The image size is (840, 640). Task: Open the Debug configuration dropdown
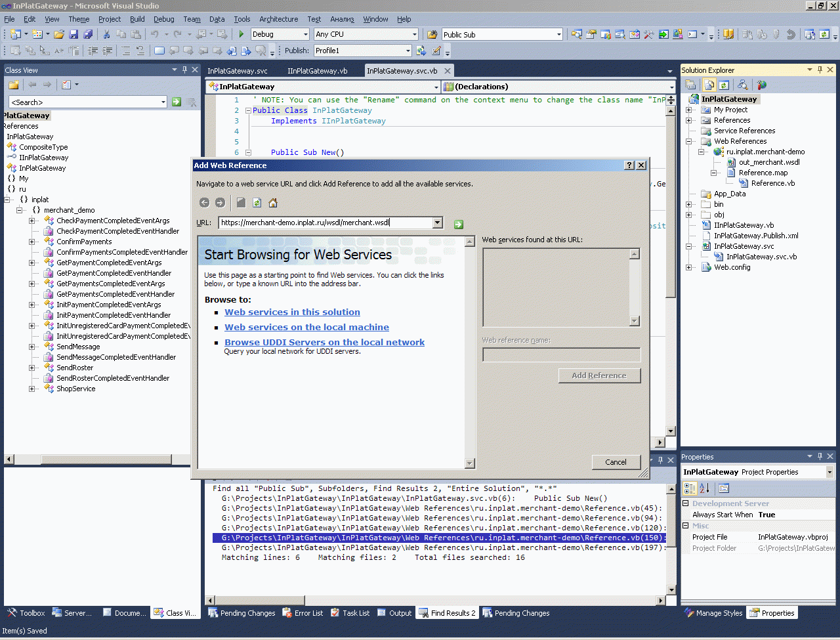coord(305,34)
